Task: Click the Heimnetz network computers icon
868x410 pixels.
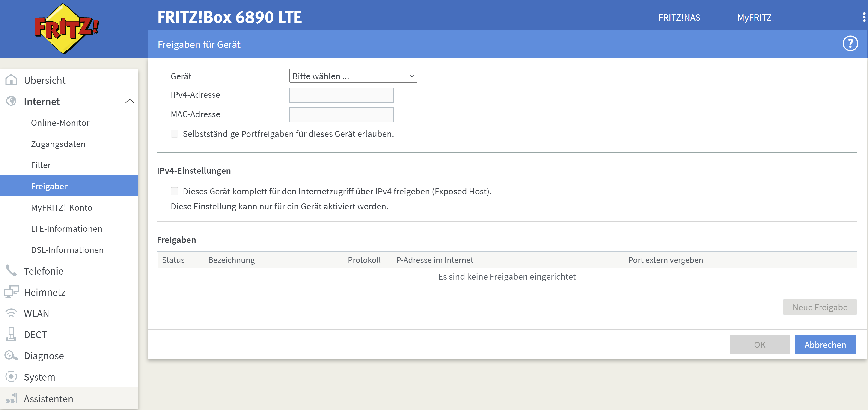Action: 11,292
